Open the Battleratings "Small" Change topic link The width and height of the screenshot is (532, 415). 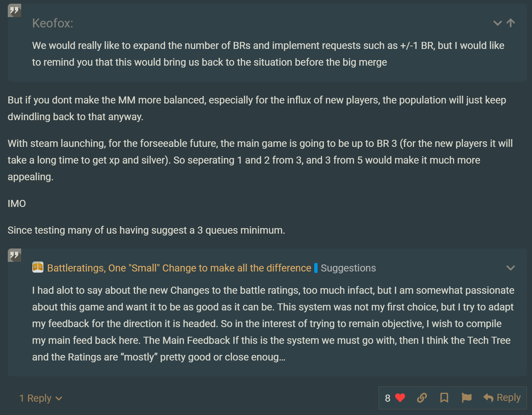pos(179,268)
